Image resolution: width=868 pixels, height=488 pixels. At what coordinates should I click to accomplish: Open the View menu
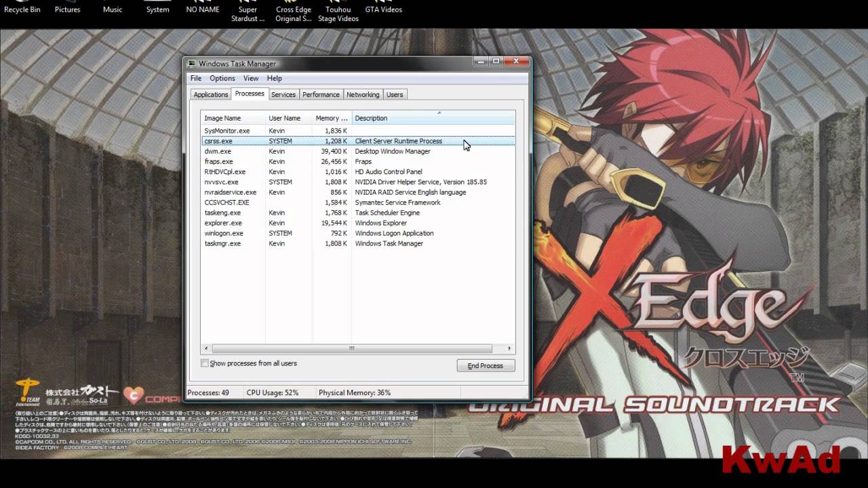click(251, 78)
